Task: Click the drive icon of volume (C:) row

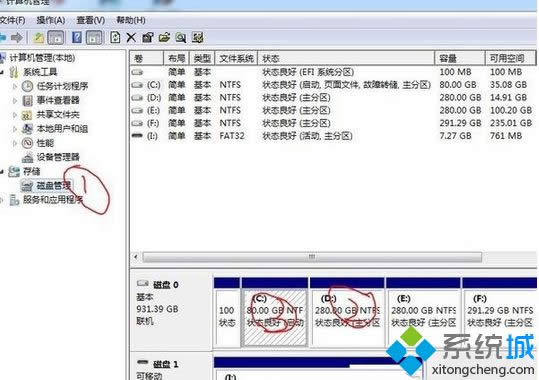Action: [137, 85]
